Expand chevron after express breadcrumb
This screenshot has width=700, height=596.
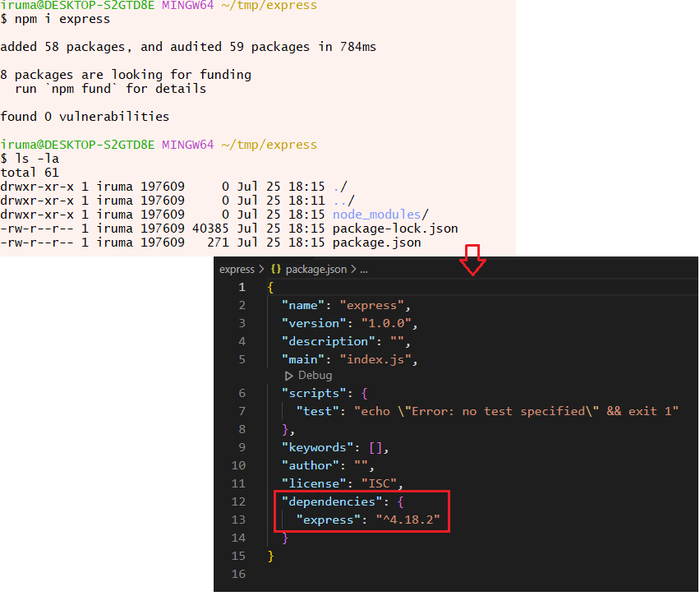click(x=261, y=269)
